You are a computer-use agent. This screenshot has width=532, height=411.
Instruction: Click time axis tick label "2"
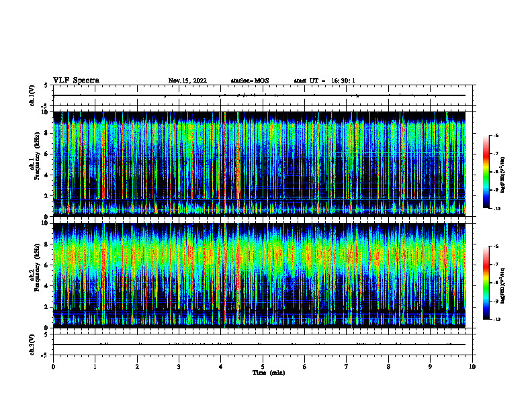click(x=137, y=367)
